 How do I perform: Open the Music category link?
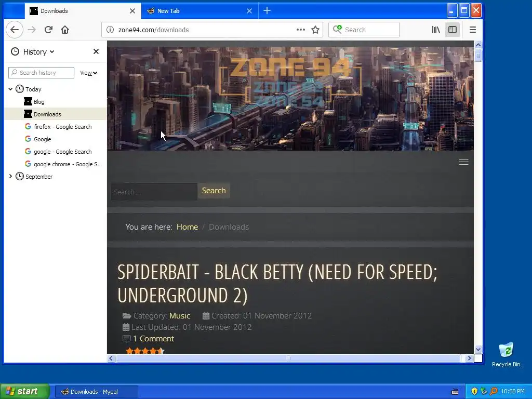[x=180, y=316]
